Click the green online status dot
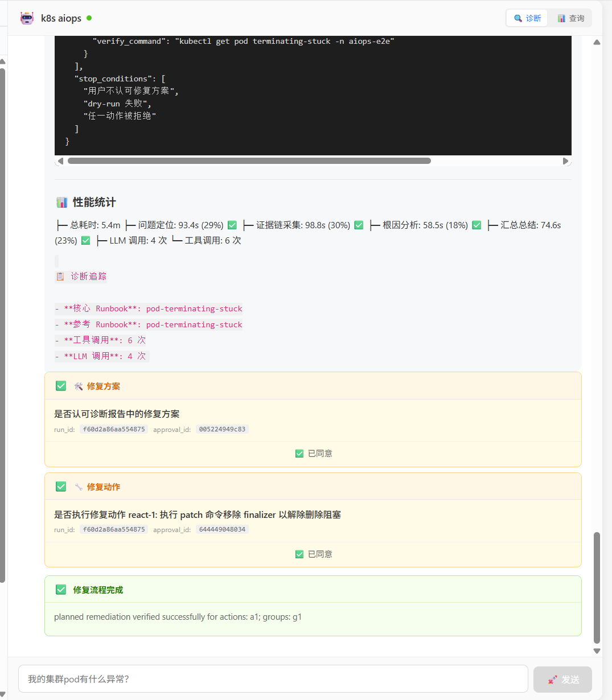The image size is (612, 700). click(89, 18)
